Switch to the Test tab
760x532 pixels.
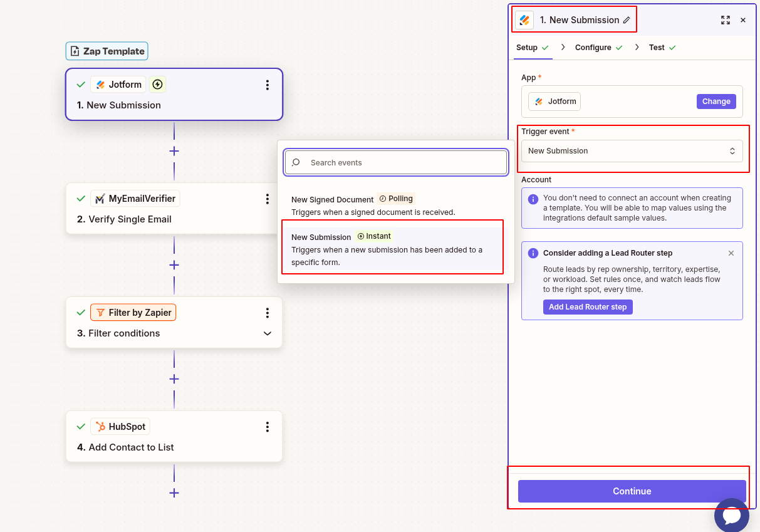[657, 47]
